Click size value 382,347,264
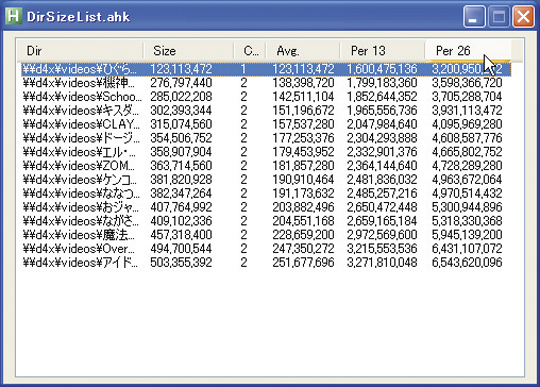The height and width of the screenshot is (387, 540). pos(181,193)
